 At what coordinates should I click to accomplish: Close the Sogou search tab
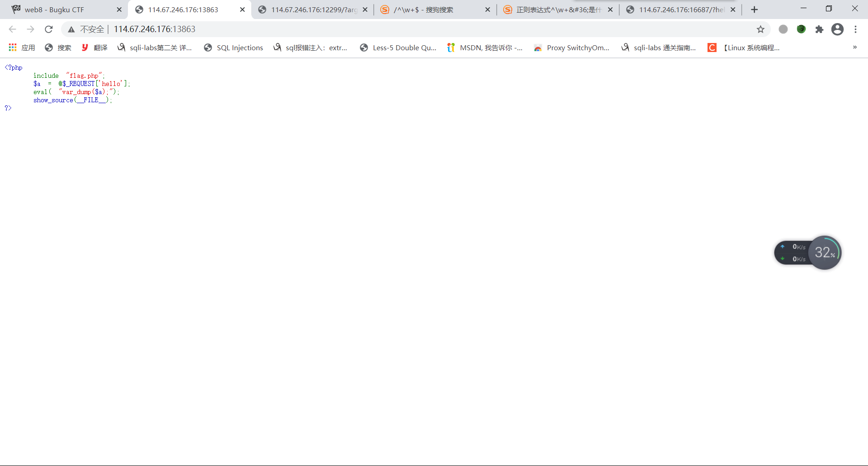coord(487,10)
